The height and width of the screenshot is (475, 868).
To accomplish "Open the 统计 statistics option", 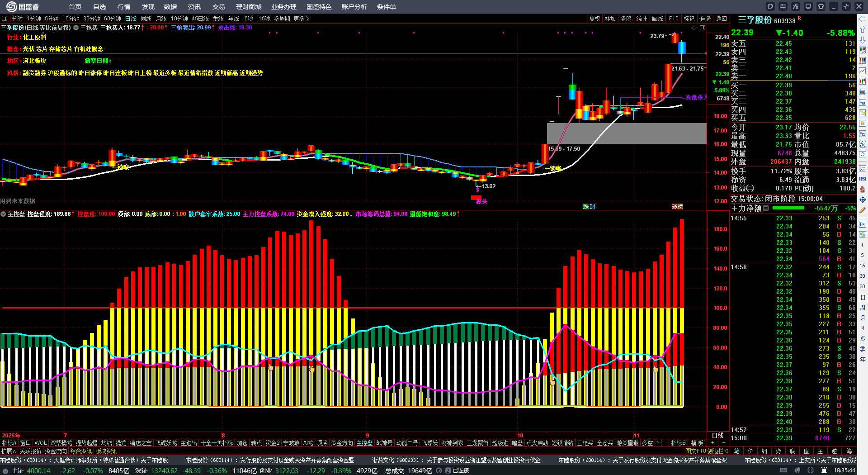I will coord(642,19).
